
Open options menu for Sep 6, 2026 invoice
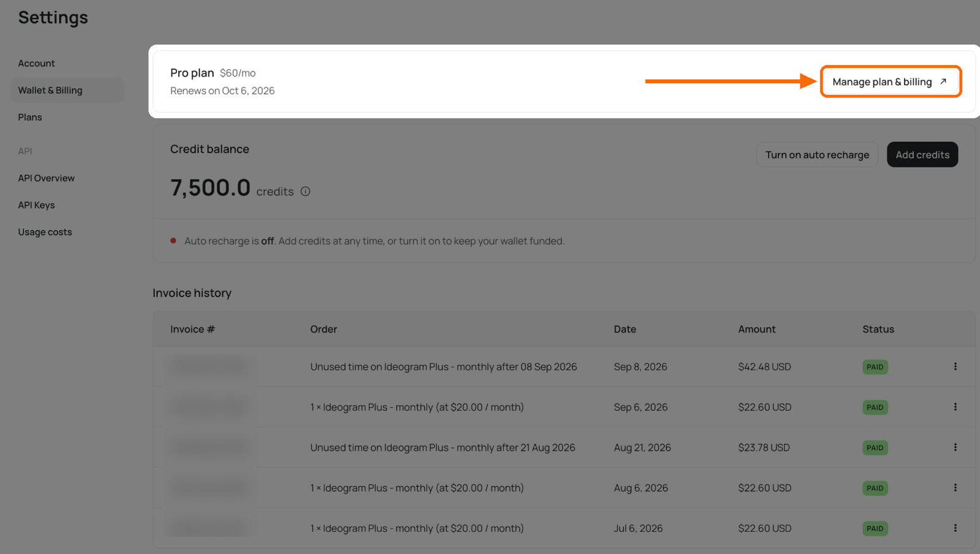point(955,407)
